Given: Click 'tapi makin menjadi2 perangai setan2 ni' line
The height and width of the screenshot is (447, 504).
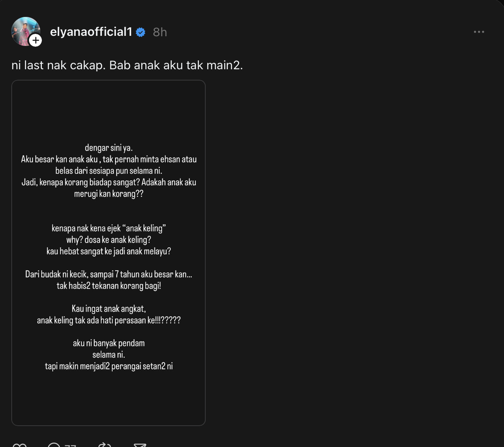Looking at the screenshot, I should click(x=109, y=366).
